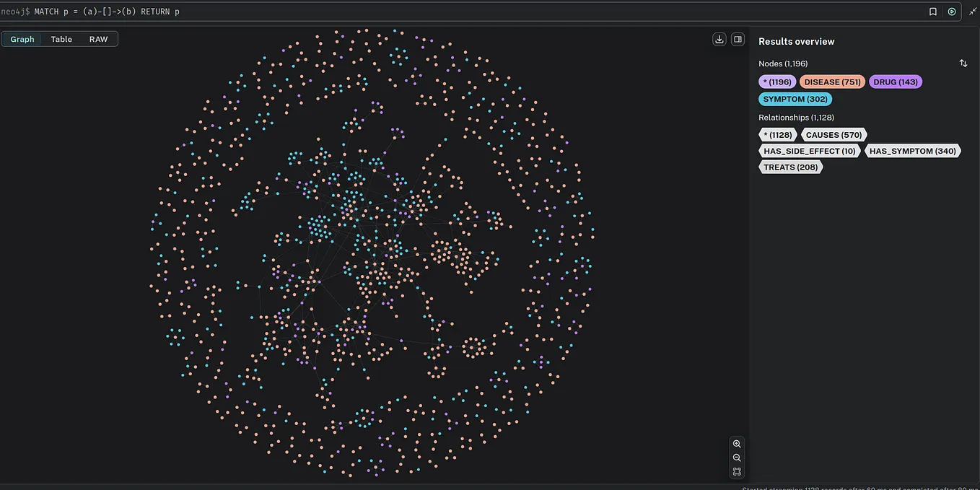Viewport: 980px width, 490px height.
Task: Toggle the DRUG node label filter
Action: tap(895, 81)
